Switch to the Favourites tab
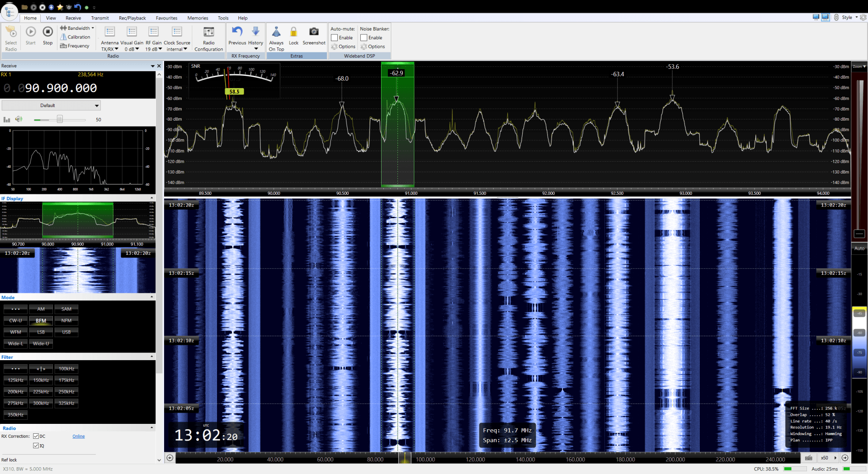 pyautogui.click(x=166, y=18)
